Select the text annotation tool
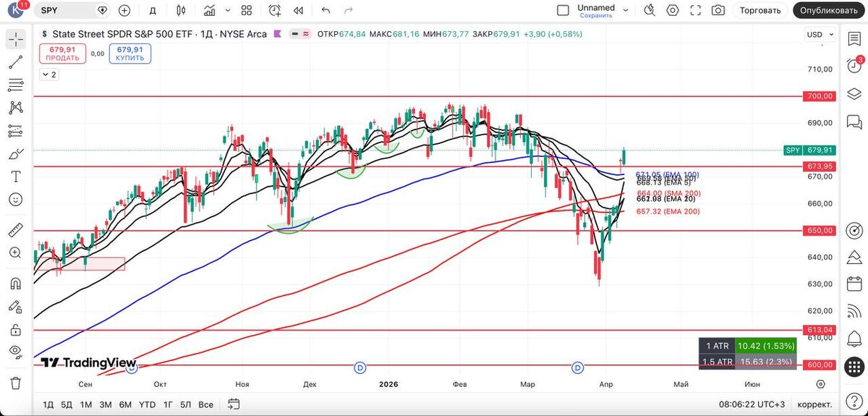The width and height of the screenshot is (868, 416). (x=15, y=176)
